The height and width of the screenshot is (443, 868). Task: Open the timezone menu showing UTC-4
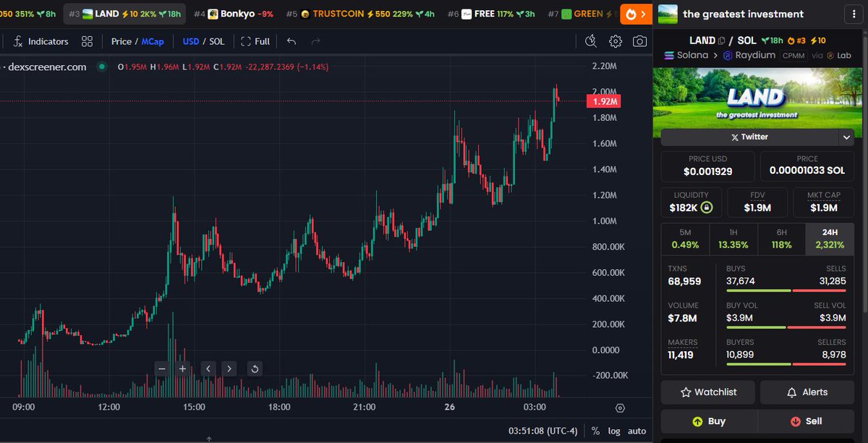click(x=543, y=431)
